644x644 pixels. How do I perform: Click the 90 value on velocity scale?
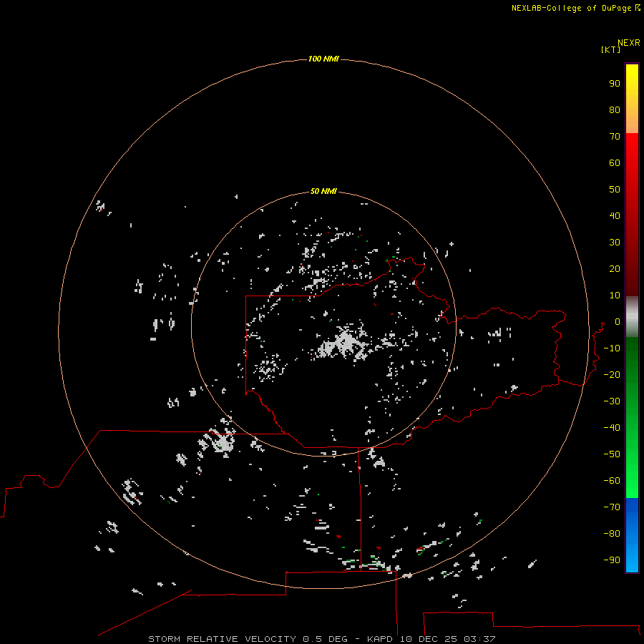pyautogui.click(x=615, y=84)
